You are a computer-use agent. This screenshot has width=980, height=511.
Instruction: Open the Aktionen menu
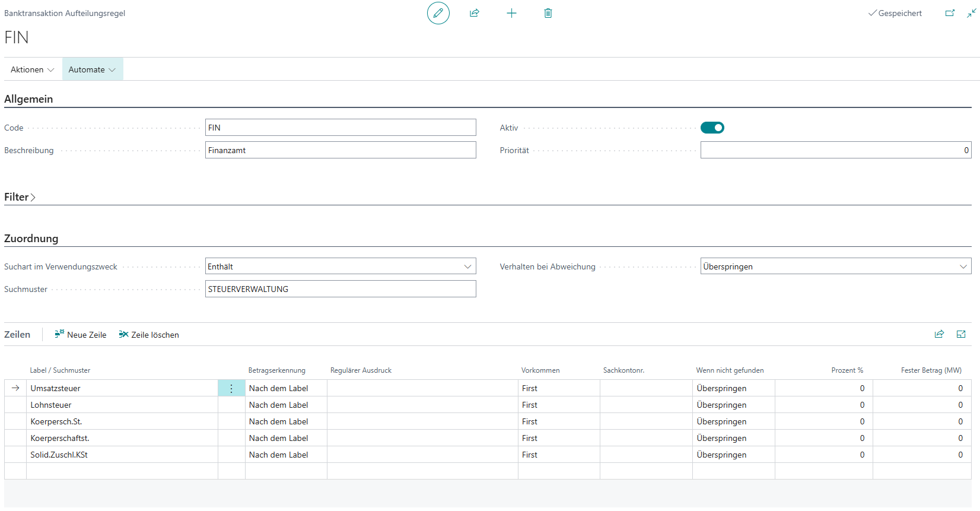coord(32,69)
